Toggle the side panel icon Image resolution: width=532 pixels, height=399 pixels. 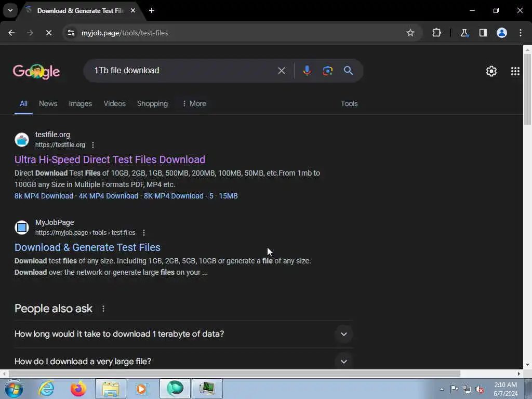483,33
